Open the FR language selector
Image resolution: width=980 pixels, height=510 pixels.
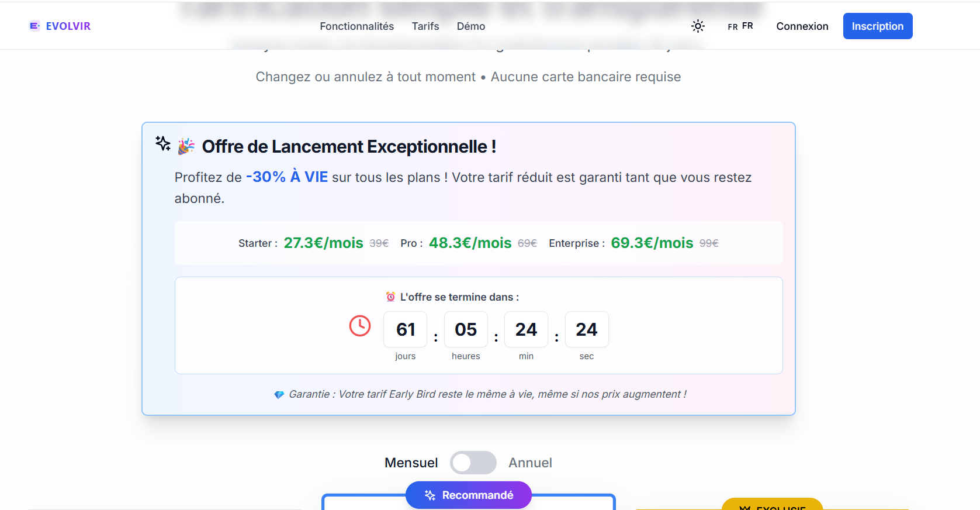[x=740, y=26]
